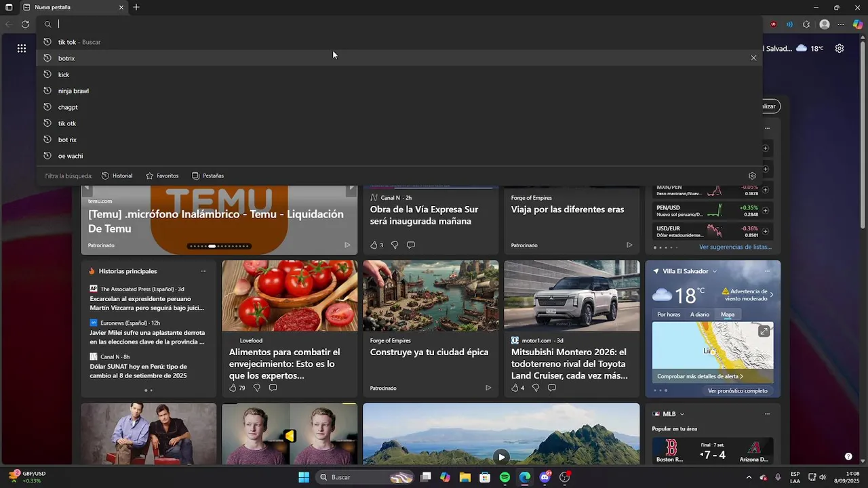Comment on Vía Expresa Sur article
868x488 pixels.
click(411, 245)
